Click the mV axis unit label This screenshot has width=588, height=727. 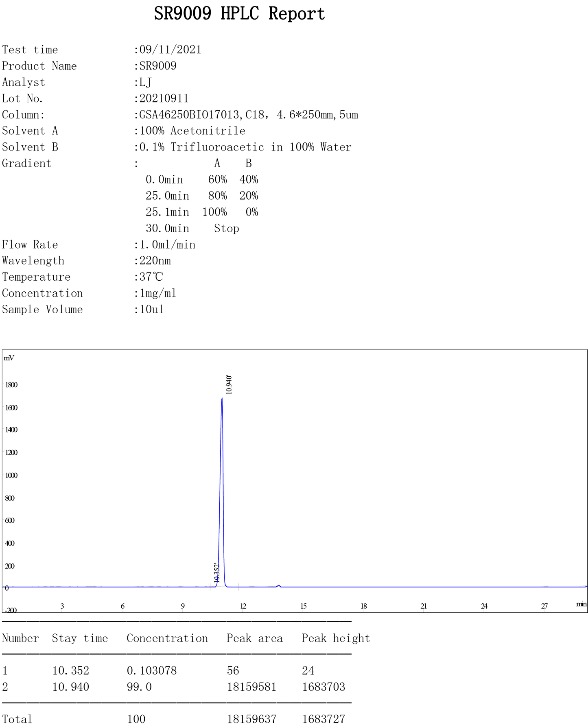click(9, 358)
